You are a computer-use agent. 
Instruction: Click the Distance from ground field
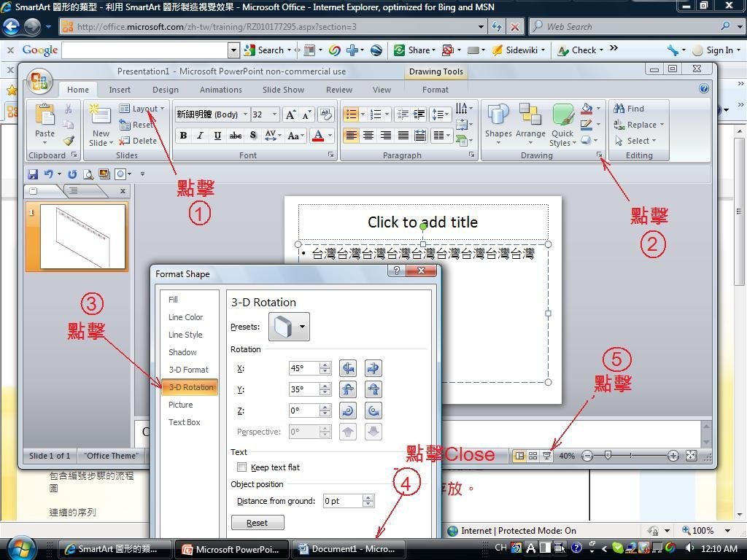coord(343,501)
